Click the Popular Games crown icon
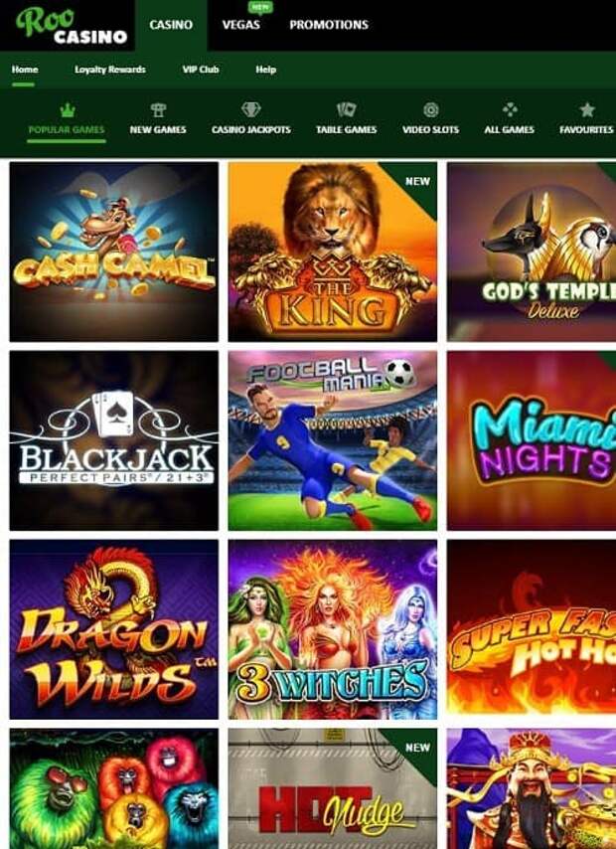The height and width of the screenshot is (849, 616). click(68, 110)
